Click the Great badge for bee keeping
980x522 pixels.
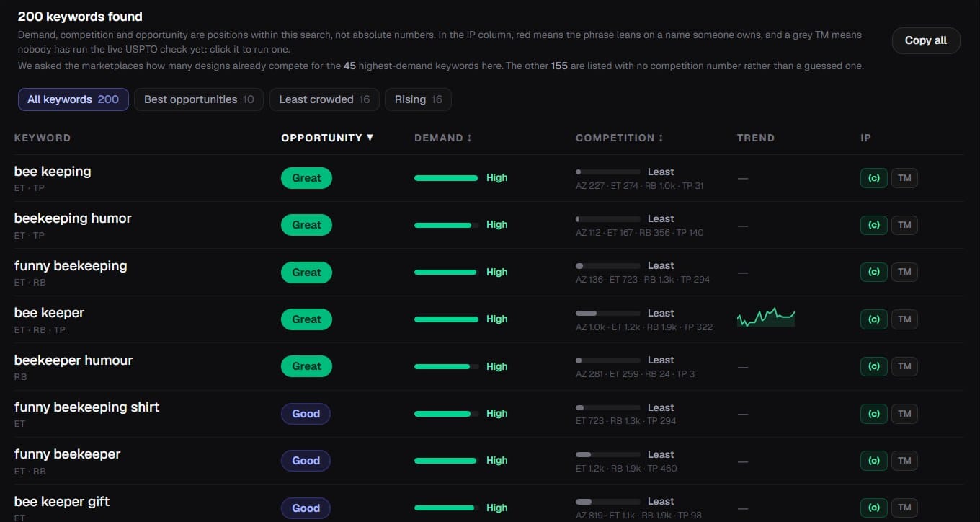pos(306,178)
